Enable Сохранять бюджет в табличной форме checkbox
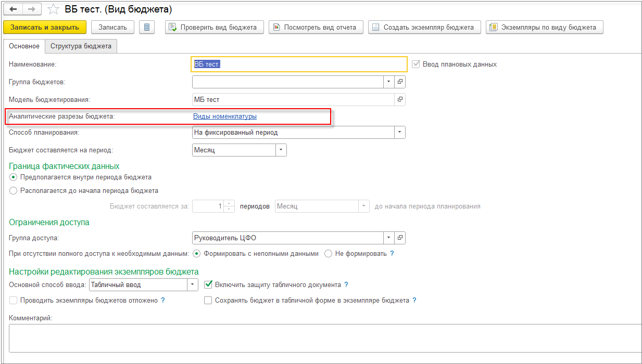This screenshot has width=642, height=364. click(x=208, y=300)
